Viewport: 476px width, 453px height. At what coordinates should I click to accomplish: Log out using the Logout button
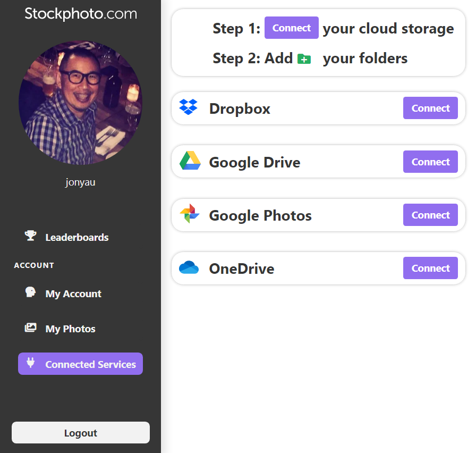tap(80, 433)
